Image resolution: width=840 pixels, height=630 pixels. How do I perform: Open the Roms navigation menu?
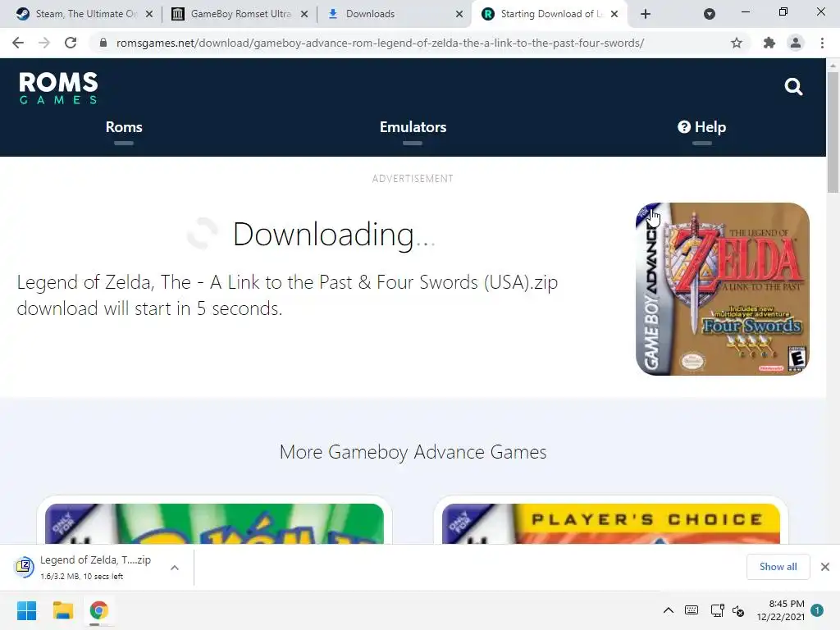pyautogui.click(x=124, y=127)
